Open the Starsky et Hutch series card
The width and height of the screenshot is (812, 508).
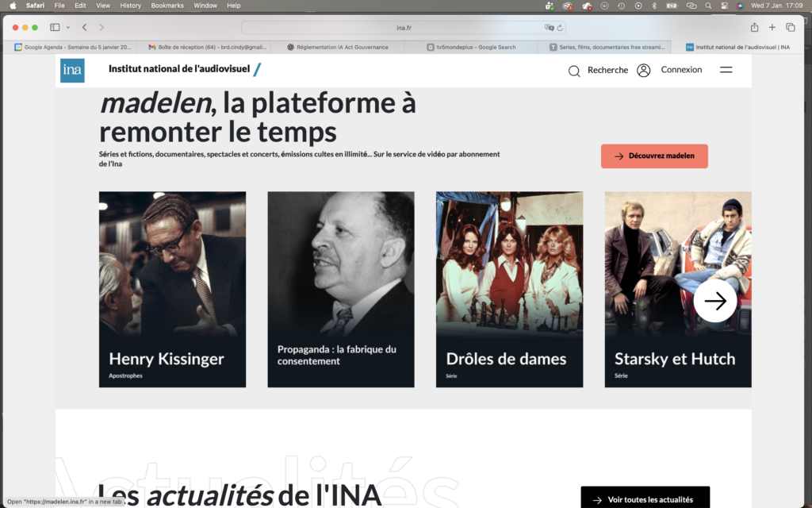point(678,289)
